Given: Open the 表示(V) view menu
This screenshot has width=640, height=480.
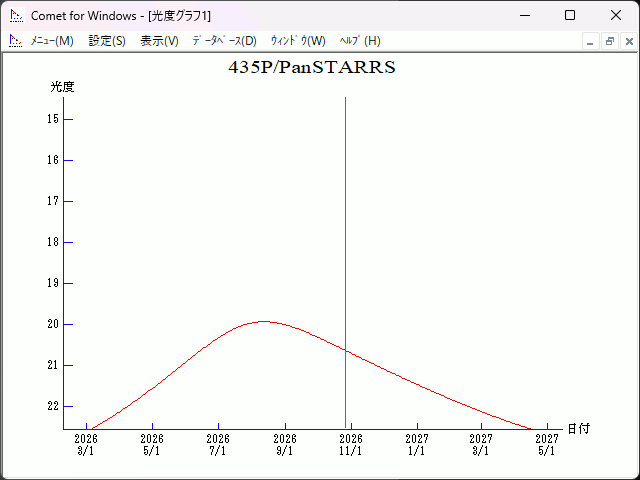Looking at the screenshot, I should 159,41.
